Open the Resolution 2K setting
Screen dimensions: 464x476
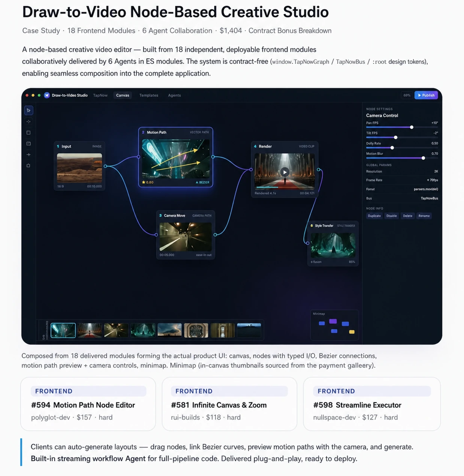(402, 172)
